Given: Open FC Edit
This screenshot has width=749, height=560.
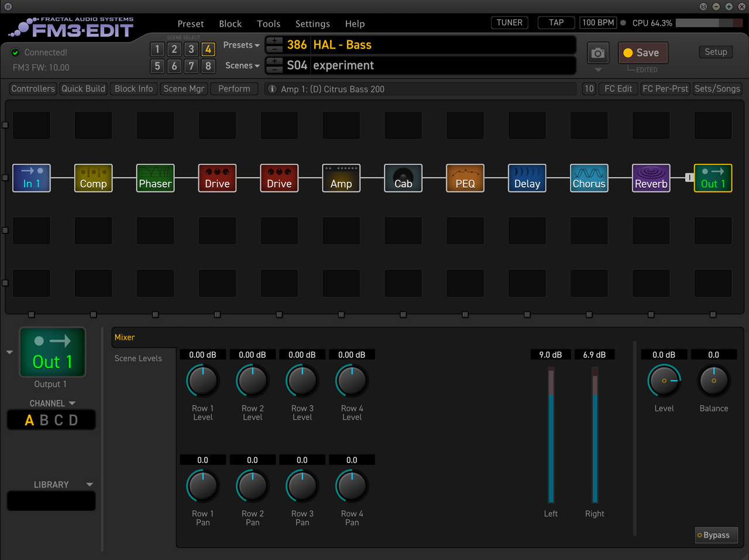Looking at the screenshot, I should [x=618, y=89].
